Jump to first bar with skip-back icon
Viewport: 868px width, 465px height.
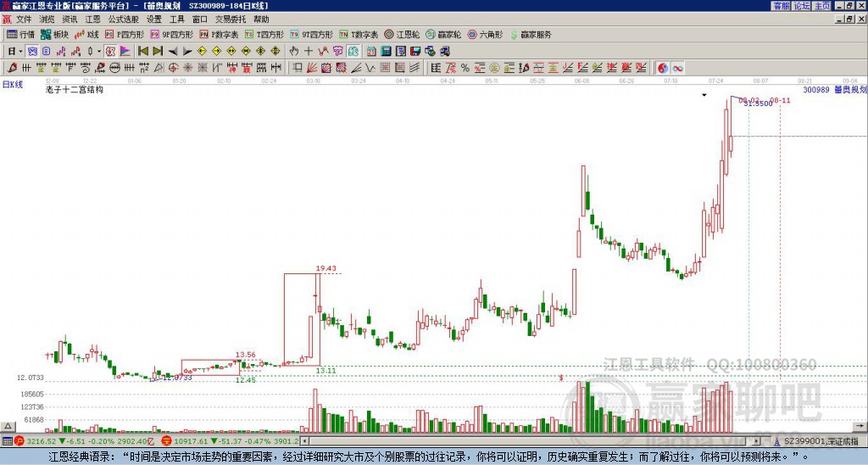point(143,51)
